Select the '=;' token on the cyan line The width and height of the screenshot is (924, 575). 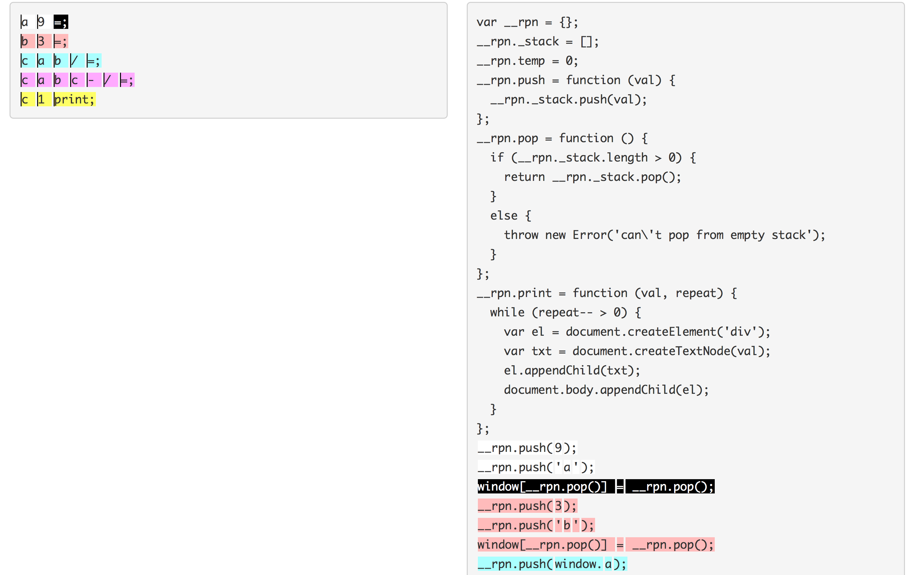pyautogui.click(x=94, y=61)
